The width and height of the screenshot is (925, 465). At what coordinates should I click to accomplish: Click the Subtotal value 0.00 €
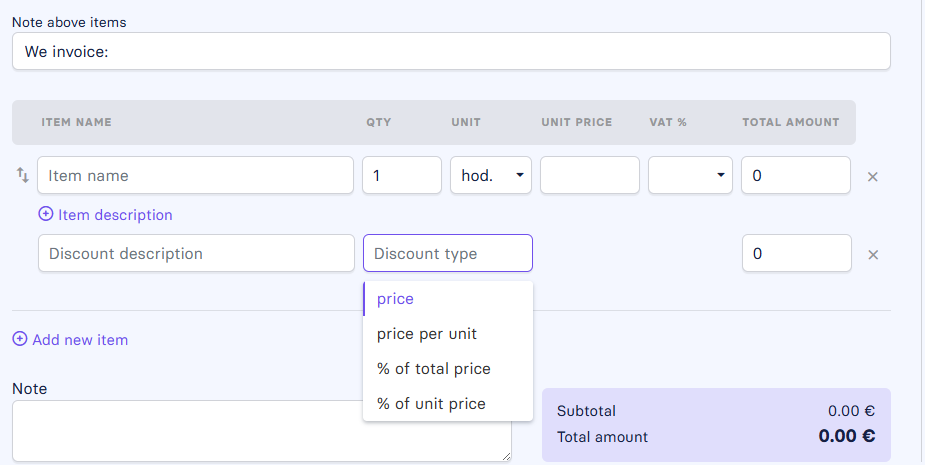click(851, 411)
